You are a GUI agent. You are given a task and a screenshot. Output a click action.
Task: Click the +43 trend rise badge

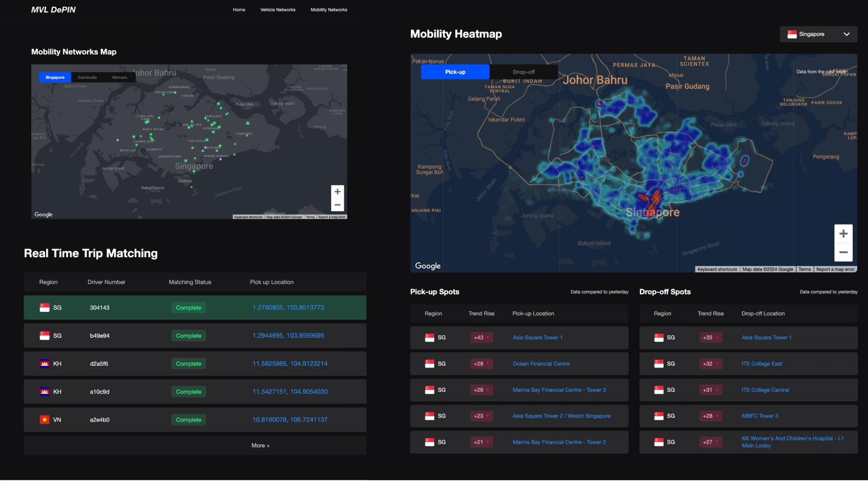click(481, 338)
